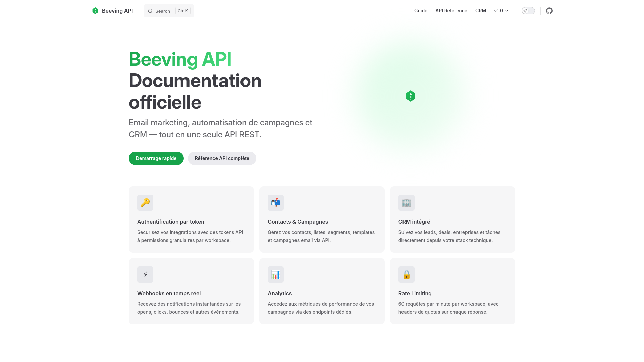This screenshot has width=644, height=362.
Task: Open the Guide nav item
Action: tap(421, 11)
